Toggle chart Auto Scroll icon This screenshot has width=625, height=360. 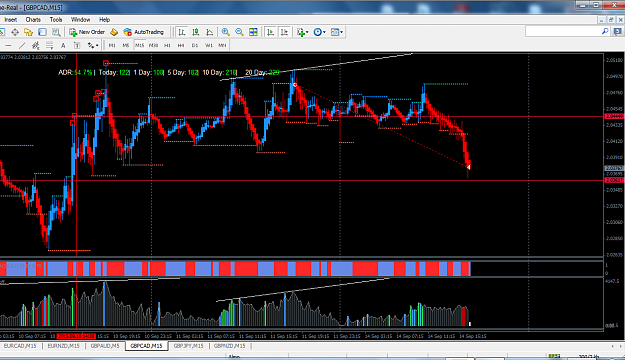click(x=271, y=32)
